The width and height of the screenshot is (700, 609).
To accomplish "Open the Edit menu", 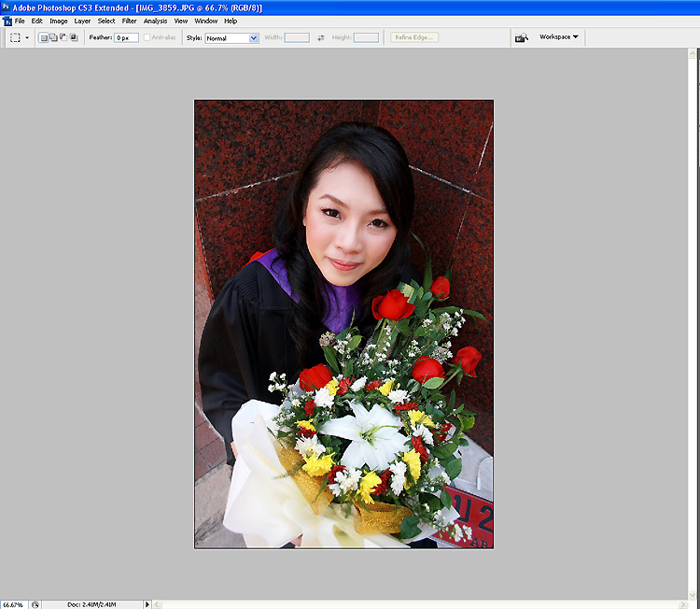I will [36, 21].
